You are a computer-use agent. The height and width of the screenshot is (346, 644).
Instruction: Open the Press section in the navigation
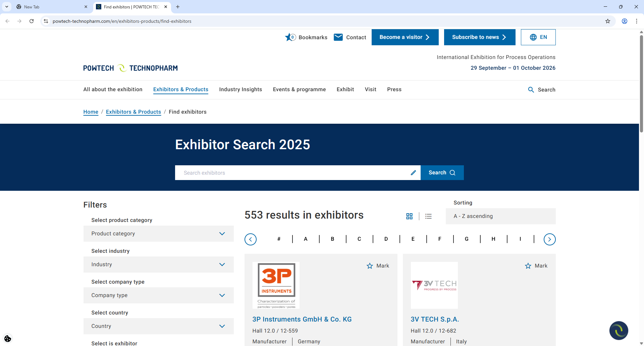click(x=394, y=90)
